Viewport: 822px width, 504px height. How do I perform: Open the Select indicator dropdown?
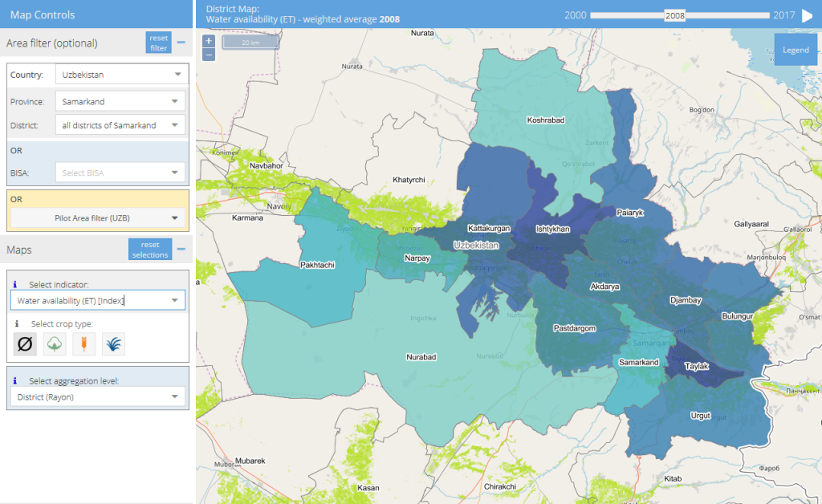[97, 300]
